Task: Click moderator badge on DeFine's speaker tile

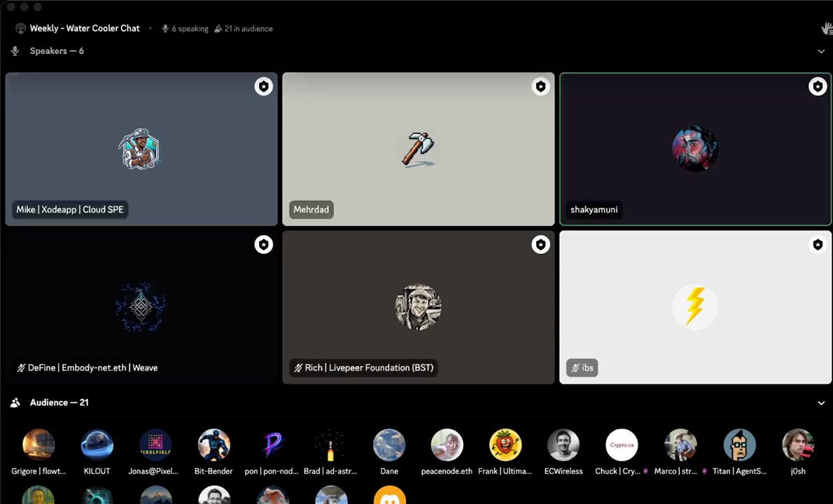Action: coord(263,244)
